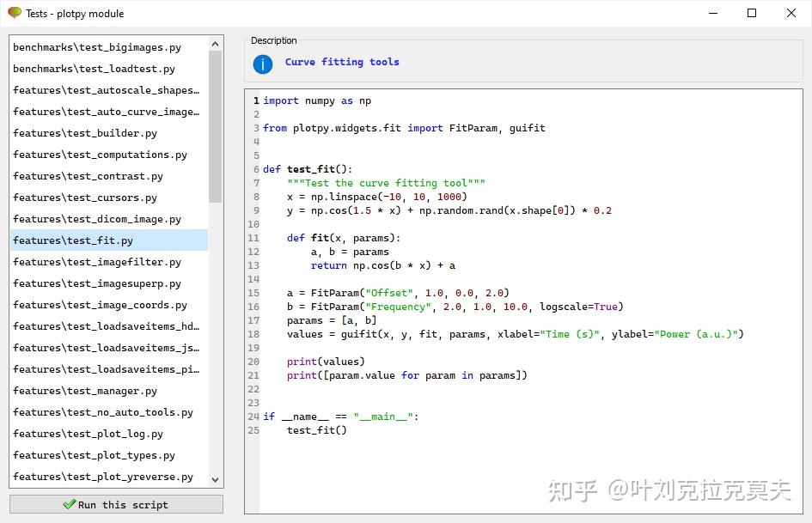Screen dimensions: 812x523
Task: Click the FitParam "Offset" line
Action: [398, 293]
